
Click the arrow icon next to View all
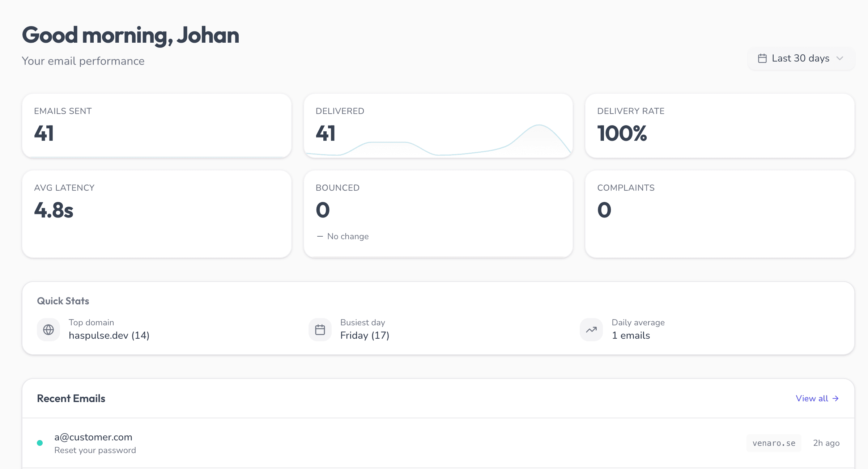[x=835, y=398]
